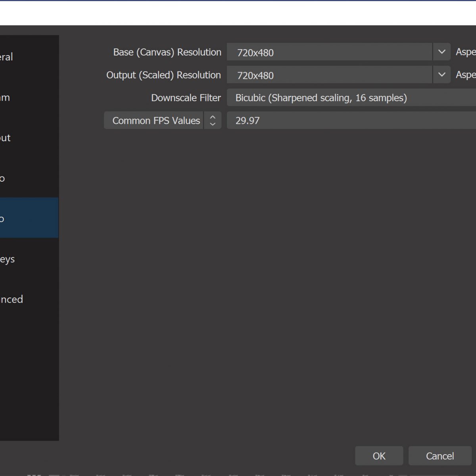The image size is (476, 476).
Task: Click the Base (Canvas) Resolution label
Action: pyautogui.click(x=167, y=52)
